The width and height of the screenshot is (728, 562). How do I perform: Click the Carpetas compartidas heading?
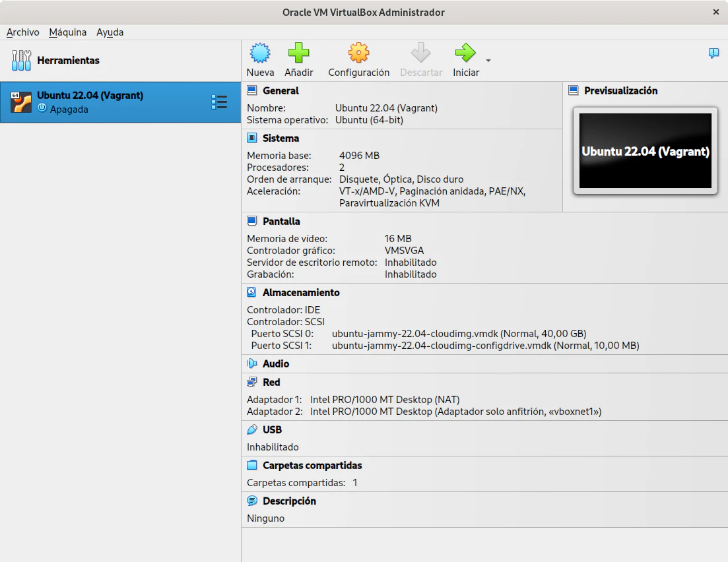pos(312,465)
